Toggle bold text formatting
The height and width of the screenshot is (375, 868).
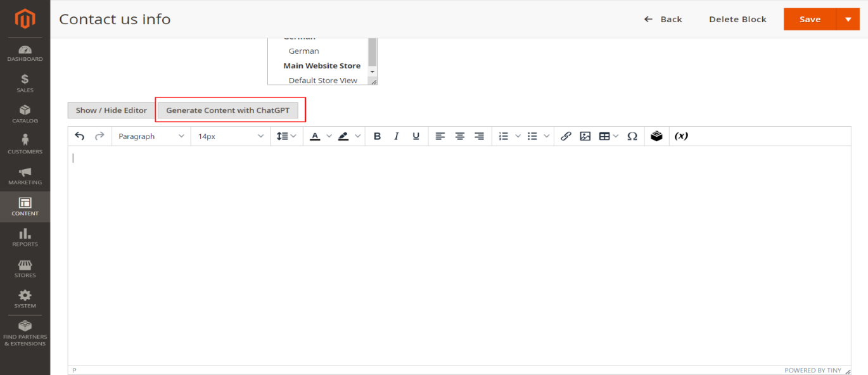click(x=377, y=136)
